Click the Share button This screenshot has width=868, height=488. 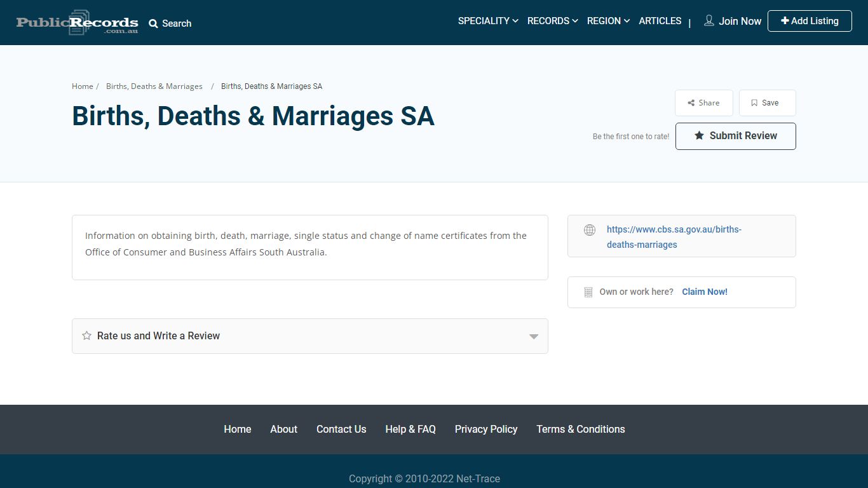point(704,103)
